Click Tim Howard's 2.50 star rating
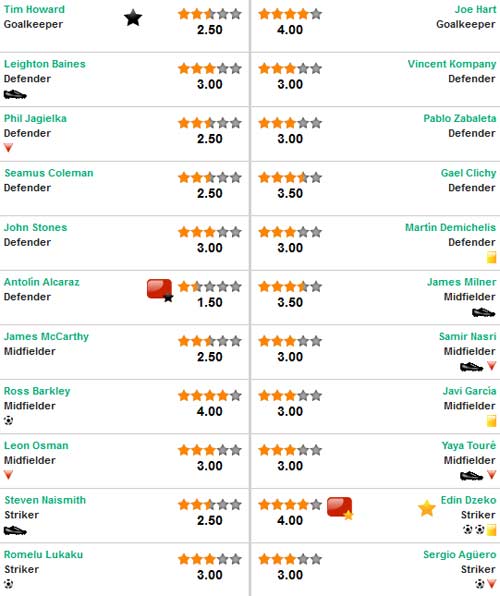Viewport: 500px width, 596px height. coord(210,14)
